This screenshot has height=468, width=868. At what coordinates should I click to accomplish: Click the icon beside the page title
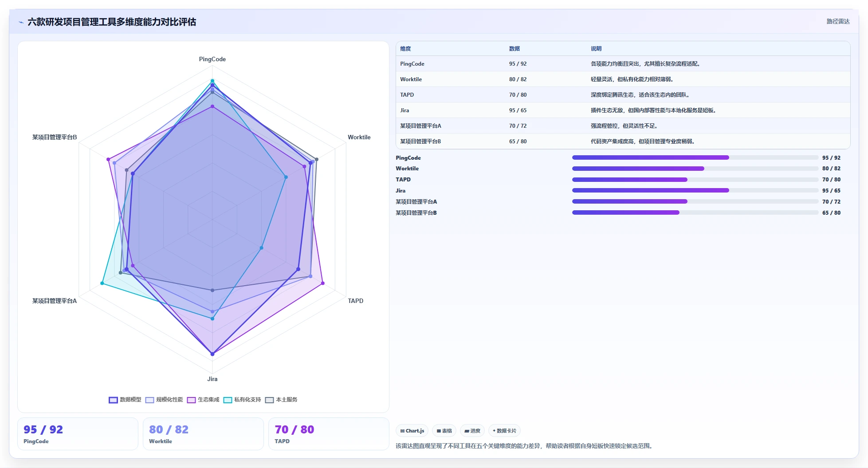tap(21, 22)
